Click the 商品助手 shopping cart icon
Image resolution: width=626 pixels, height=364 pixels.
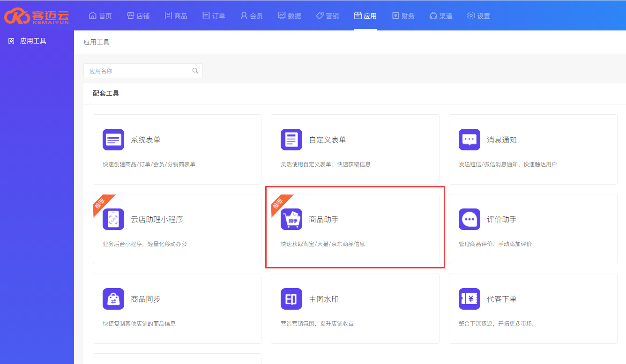(x=291, y=219)
